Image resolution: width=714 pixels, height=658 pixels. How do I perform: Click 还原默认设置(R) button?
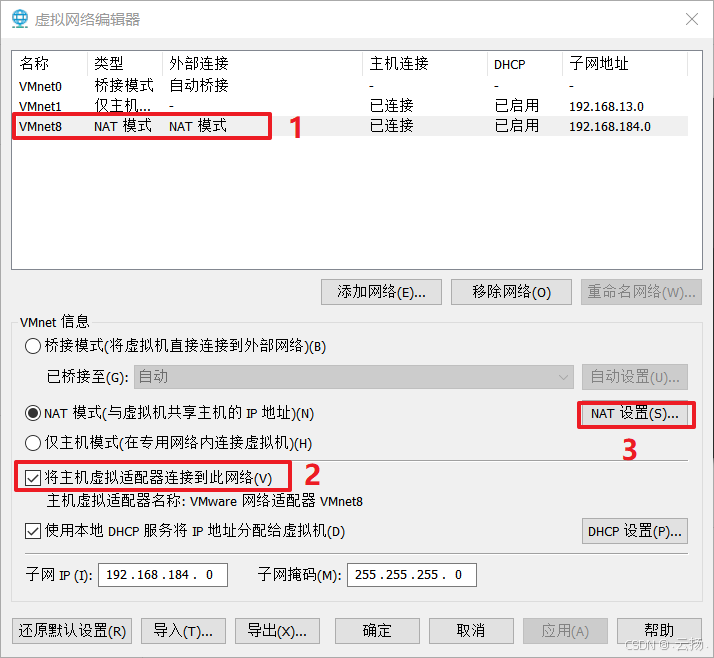pyautogui.click(x=72, y=631)
